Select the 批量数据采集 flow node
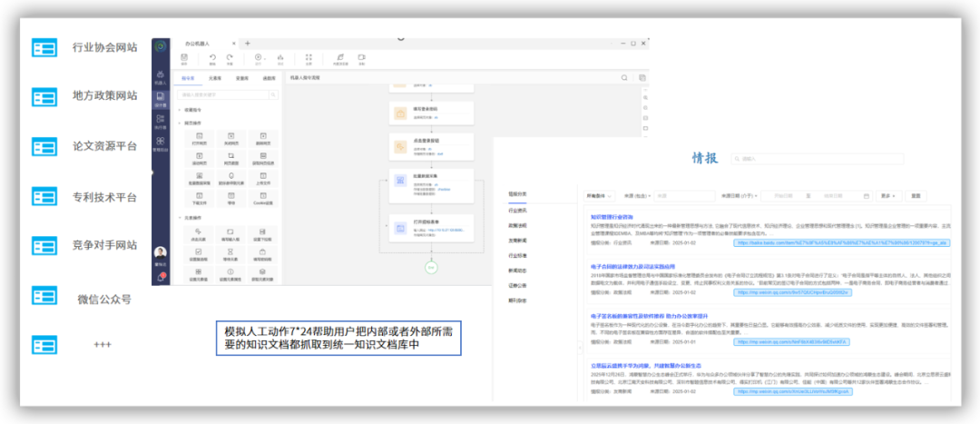 (x=431, y=186)
